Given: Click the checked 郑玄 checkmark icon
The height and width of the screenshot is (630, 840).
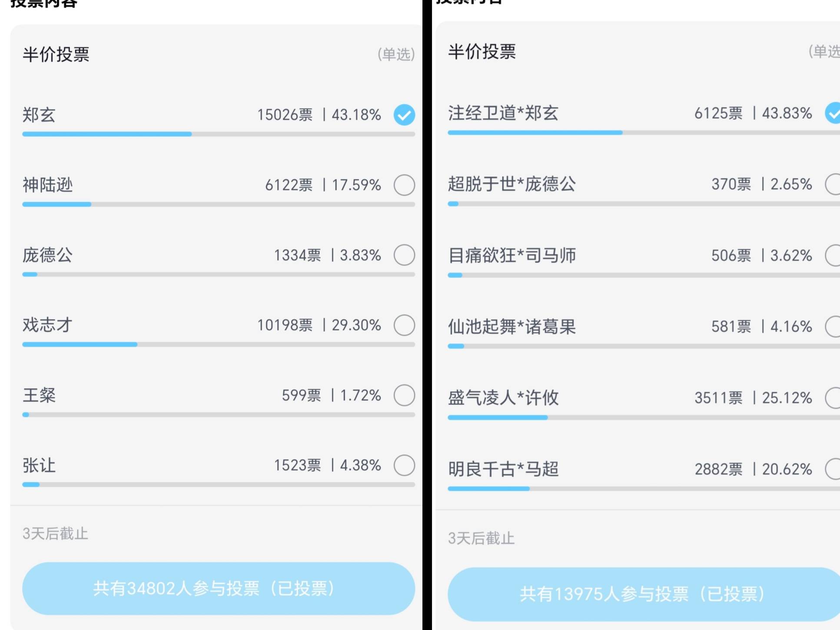Looking at the screenshot, I should pos(404,115).
